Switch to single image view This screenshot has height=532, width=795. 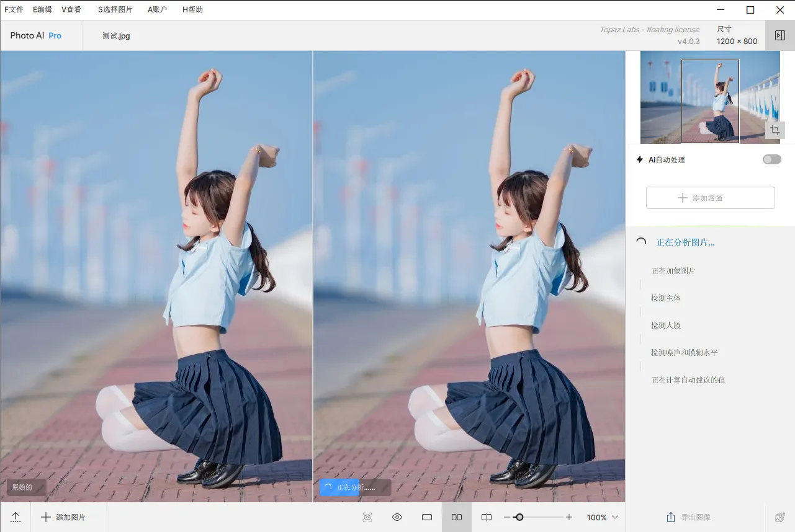(427, 517)
